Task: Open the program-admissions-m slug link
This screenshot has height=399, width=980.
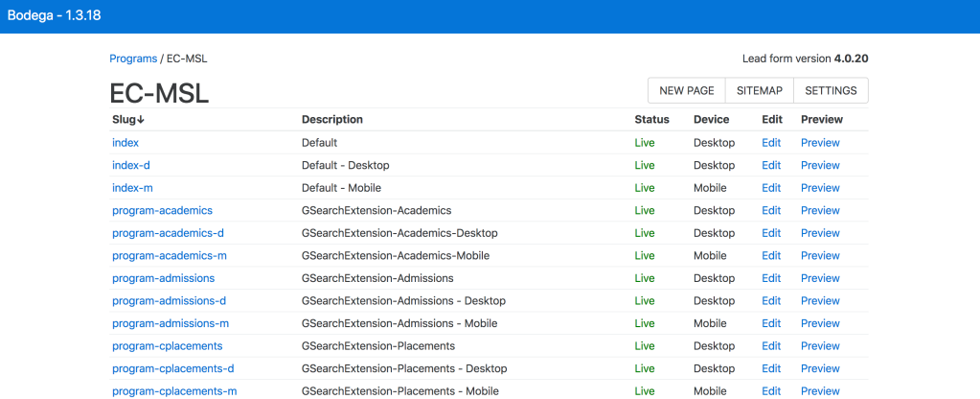Action: (171, 323)
